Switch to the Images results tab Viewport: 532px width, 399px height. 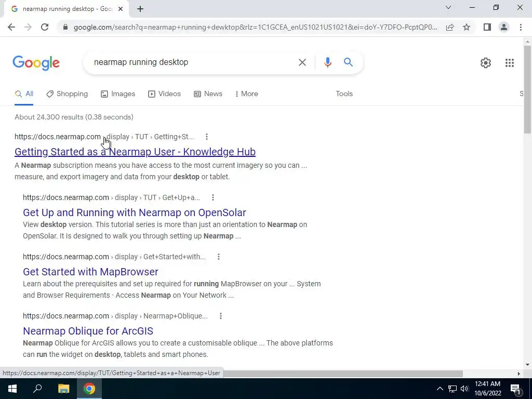(118, 94)
